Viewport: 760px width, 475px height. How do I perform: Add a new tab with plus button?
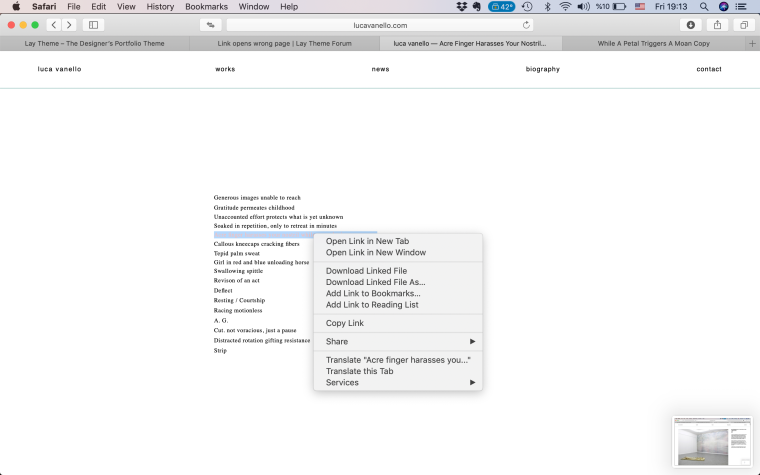point(752,44)
